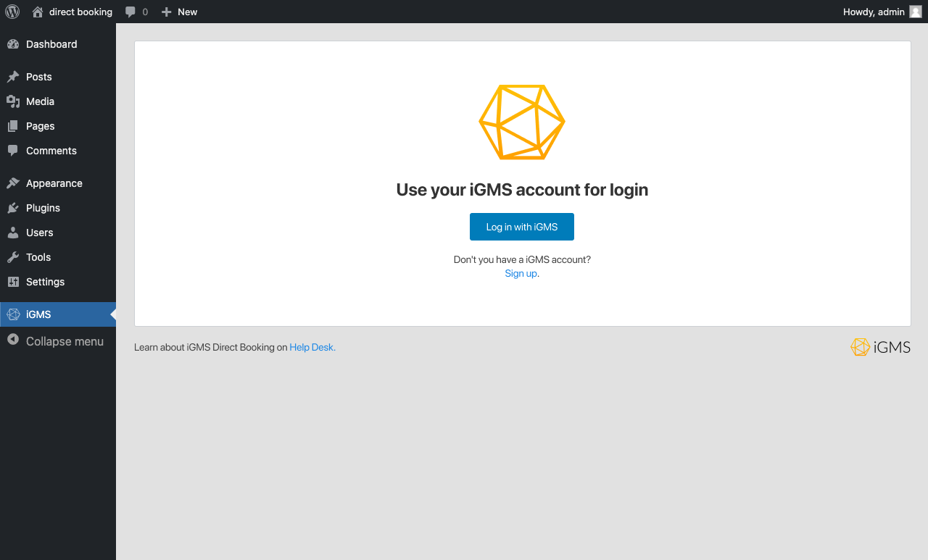Open the Pages menu item
This screenshot has width=928, height=560.
point(58,126)
